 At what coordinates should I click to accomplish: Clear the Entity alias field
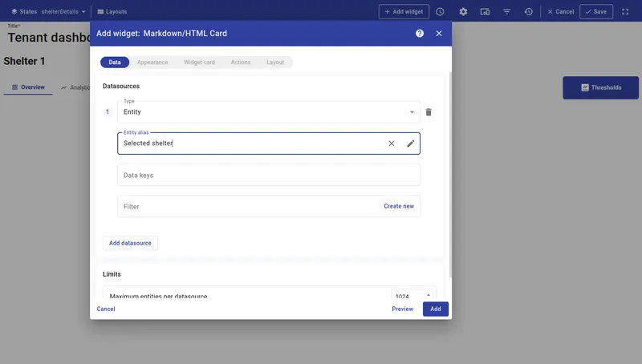392,144
